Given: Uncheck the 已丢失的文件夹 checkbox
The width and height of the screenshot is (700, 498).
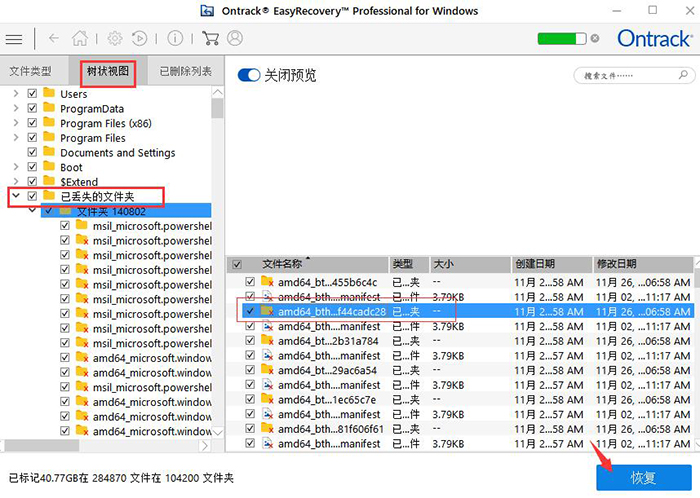Looking at the screenshot, I should [32, 196].
